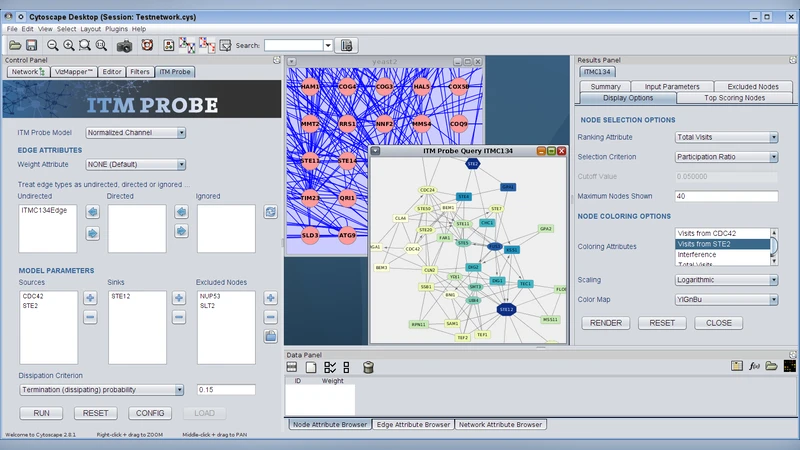The height and width of the screenshot is (450, 800).
Task: Click the Maximum Nodes Shown input field
Action: (726, 196)
